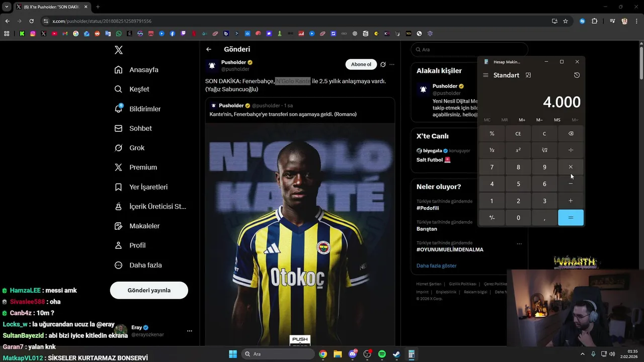Click X search field Ara
Screen dimensions: 644x362
[x=469, y=49]
